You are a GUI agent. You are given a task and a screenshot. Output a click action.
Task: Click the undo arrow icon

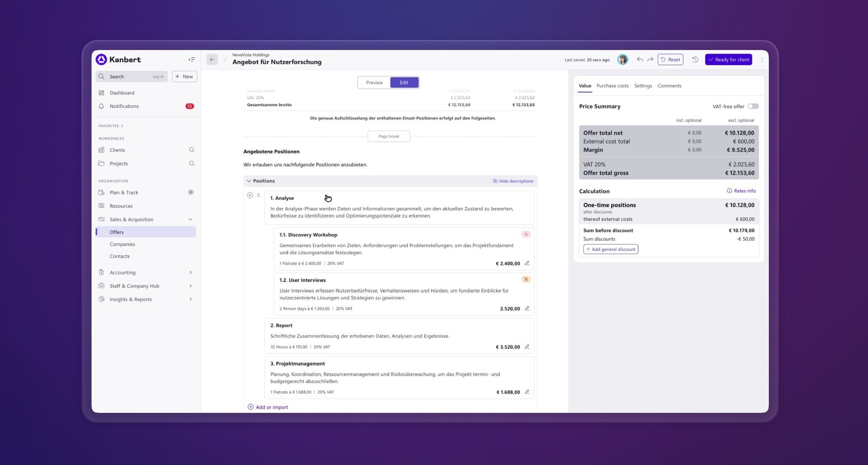coord(640,59)
